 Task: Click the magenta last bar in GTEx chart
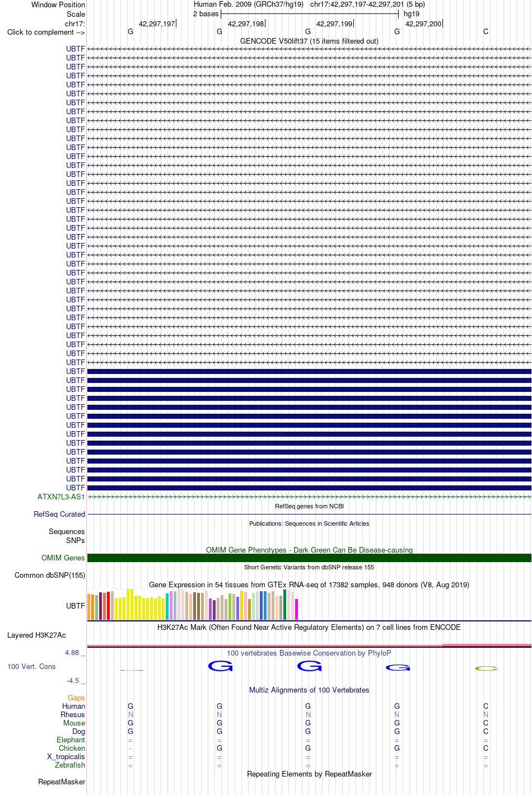point(297,609)
